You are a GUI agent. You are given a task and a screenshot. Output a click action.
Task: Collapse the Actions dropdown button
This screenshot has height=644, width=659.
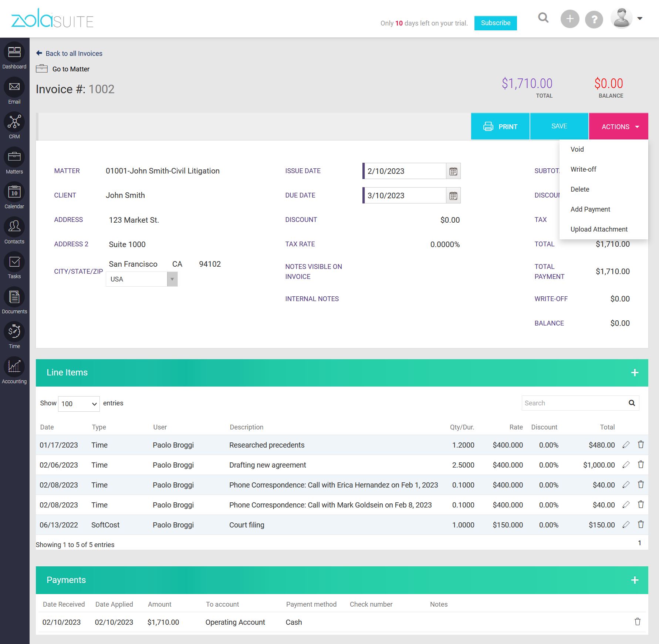[x=618, y=127]
